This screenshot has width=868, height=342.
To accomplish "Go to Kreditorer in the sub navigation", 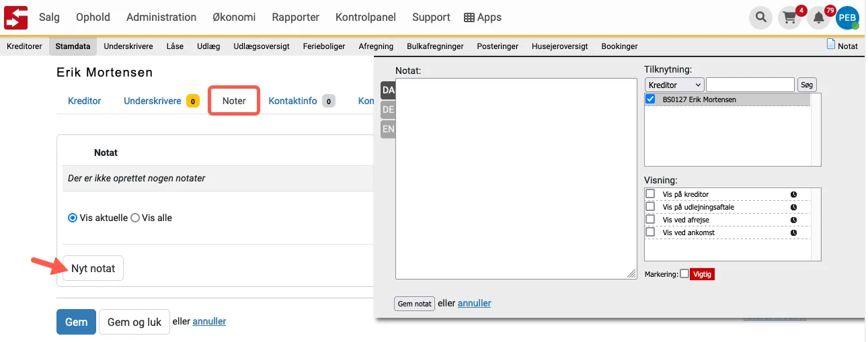I will coord(24,46).
